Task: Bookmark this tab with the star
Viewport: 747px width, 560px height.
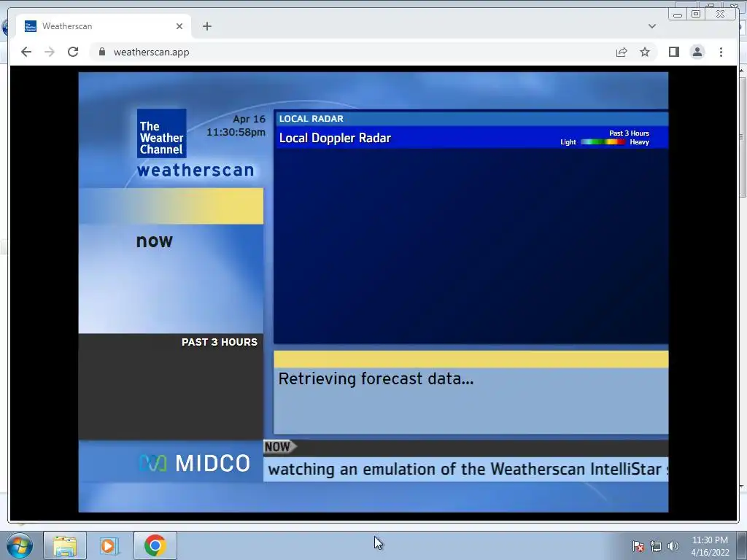Action: (645, 52)
